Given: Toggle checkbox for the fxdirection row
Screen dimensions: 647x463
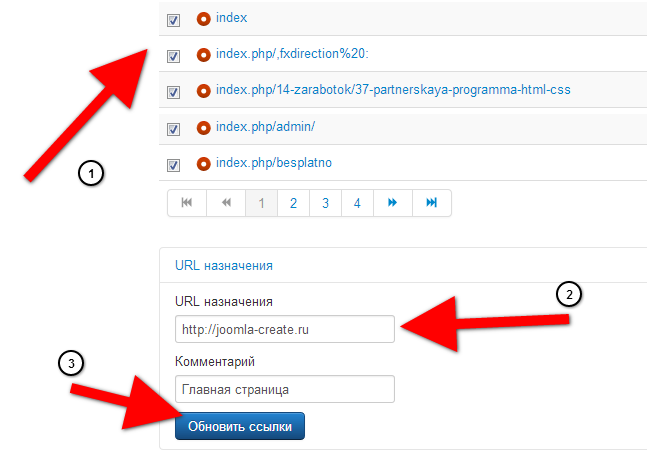Looking at the screenshot, I should click(x=174, y=56).
